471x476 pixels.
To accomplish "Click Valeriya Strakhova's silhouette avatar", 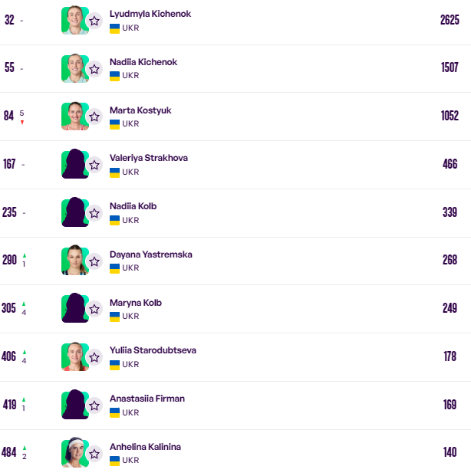I will click(x=74, y=165).
